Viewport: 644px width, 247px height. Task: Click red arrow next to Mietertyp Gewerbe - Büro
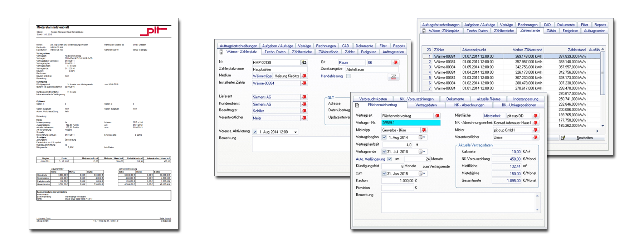pyautogui.click(x=424, y=130)
